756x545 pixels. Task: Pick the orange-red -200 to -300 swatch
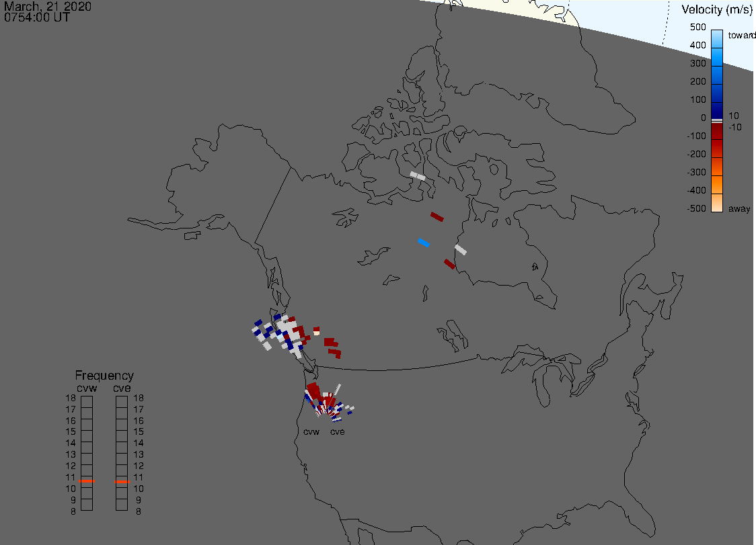coord(717,167)
